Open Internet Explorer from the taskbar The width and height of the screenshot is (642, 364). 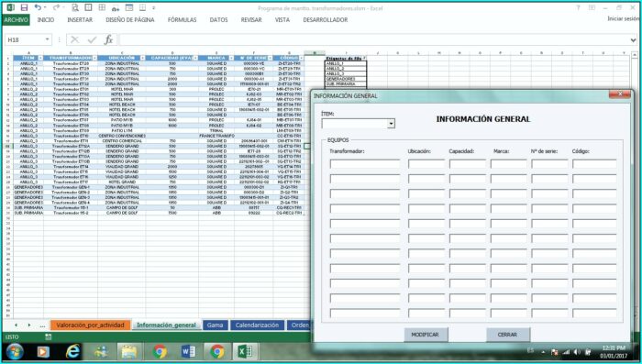(x=72, y=352)
